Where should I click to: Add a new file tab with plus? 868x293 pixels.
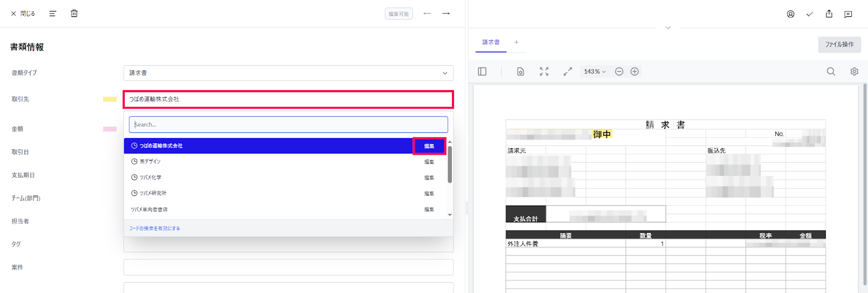516,42
